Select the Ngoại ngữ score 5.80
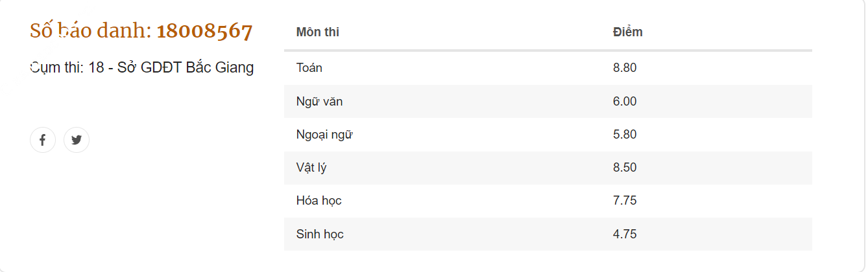Image resolution: width=868 pixels, height=272 pixels. tap(625, 135)
